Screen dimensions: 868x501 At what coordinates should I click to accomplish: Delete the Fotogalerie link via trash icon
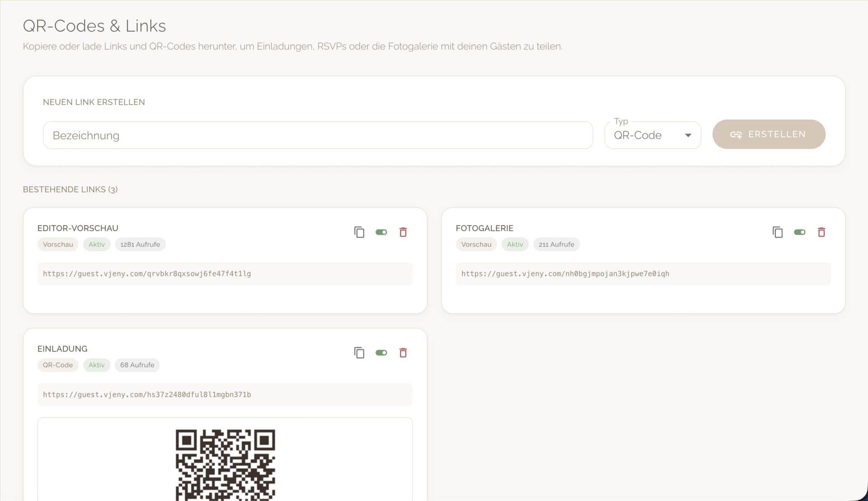point(821,232)
